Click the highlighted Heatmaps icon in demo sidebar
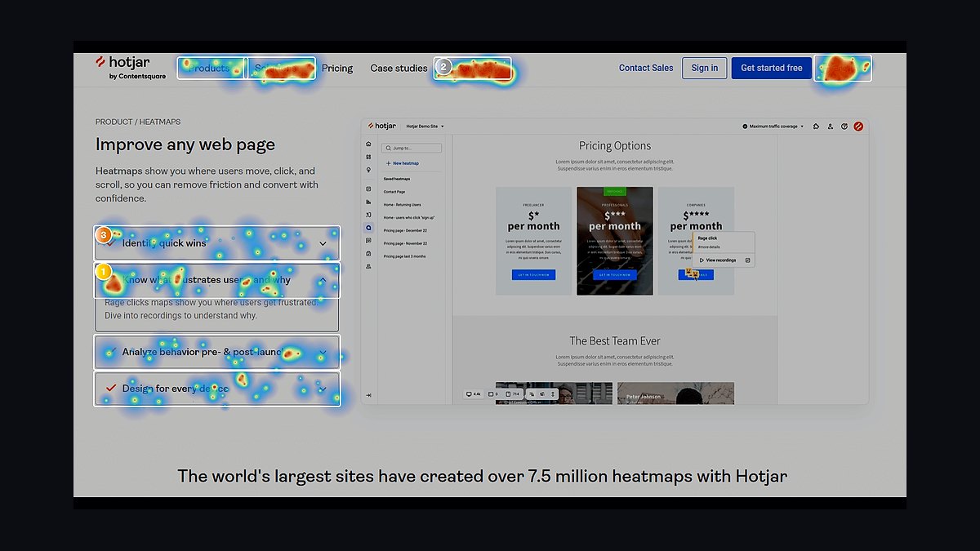The width and height of the screenshot is (980, 551). 368,228
